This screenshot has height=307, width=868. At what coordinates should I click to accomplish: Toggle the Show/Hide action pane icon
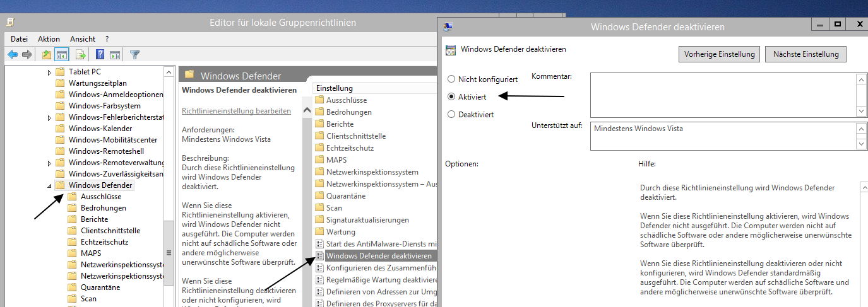tap(115, 55)
